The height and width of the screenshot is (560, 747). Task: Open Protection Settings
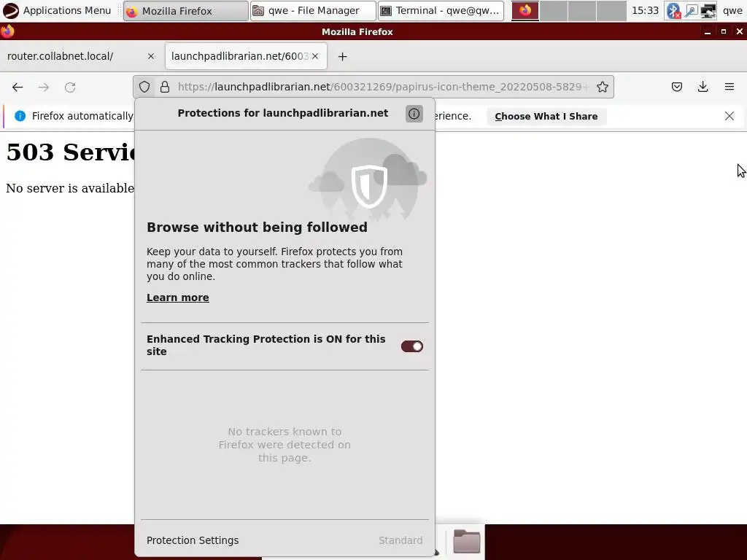[193, 540]
